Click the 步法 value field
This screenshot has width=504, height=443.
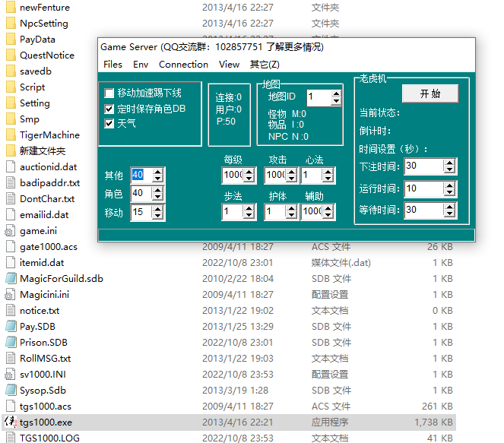(233, 212)
